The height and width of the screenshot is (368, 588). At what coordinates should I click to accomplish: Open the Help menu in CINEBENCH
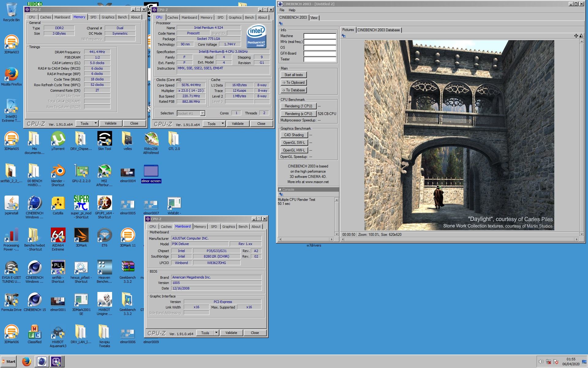(292, 10)
